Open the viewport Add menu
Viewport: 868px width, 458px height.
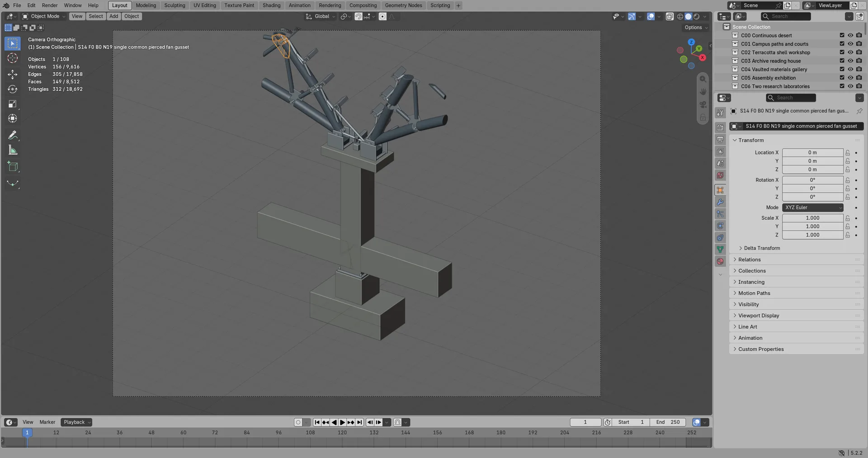113,16
